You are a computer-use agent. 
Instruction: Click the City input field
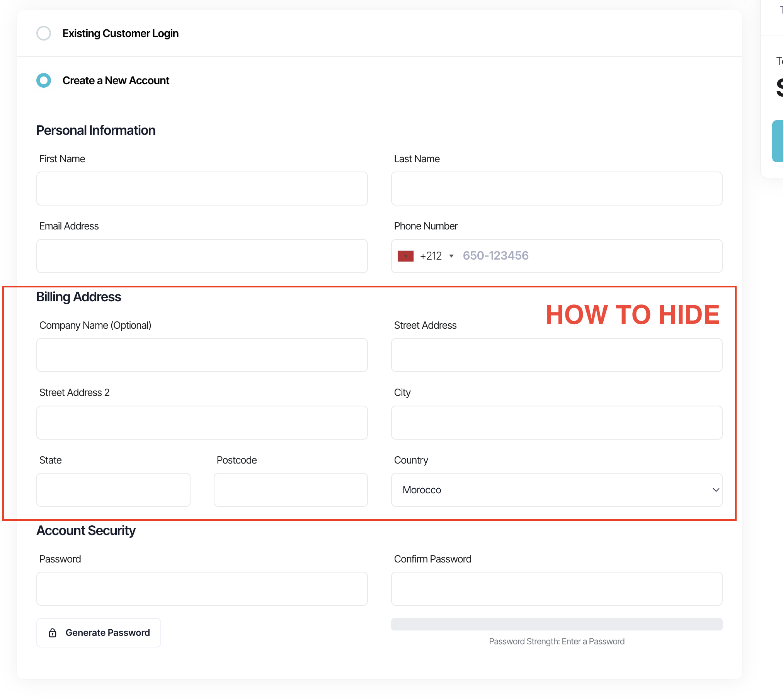(557, 422)
